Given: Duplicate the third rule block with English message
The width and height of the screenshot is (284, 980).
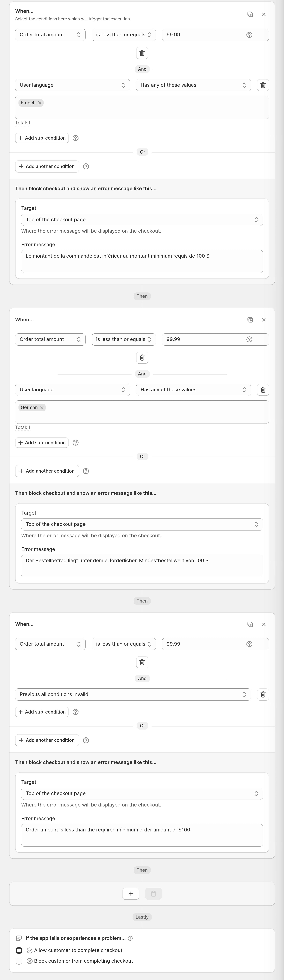Looking at the screenshot, I should pyautogui.click(x=250, y=624).
